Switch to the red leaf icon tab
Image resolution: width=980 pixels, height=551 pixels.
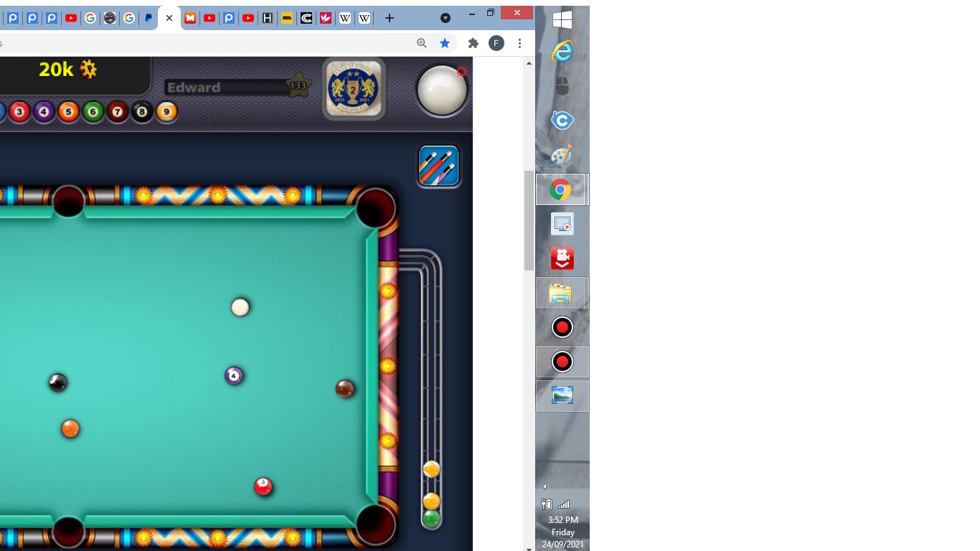pos(326,19)
